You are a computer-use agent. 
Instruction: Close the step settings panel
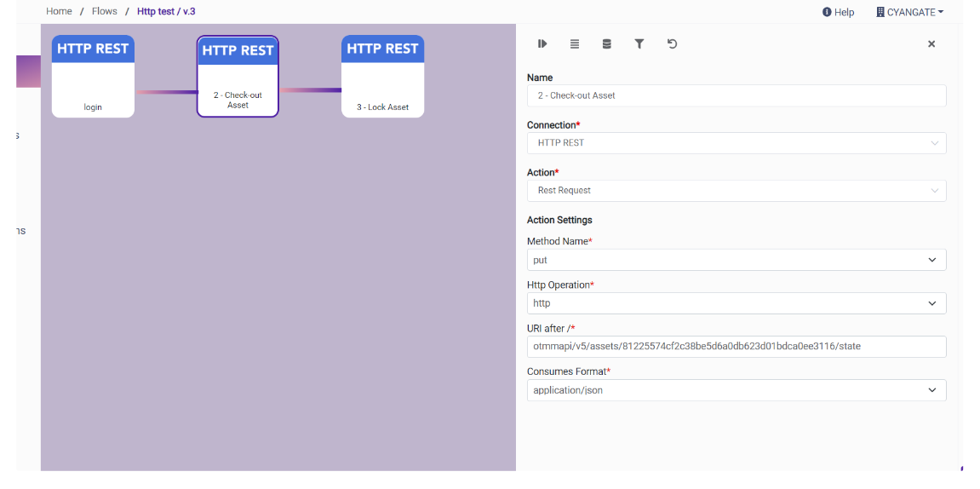931,44
